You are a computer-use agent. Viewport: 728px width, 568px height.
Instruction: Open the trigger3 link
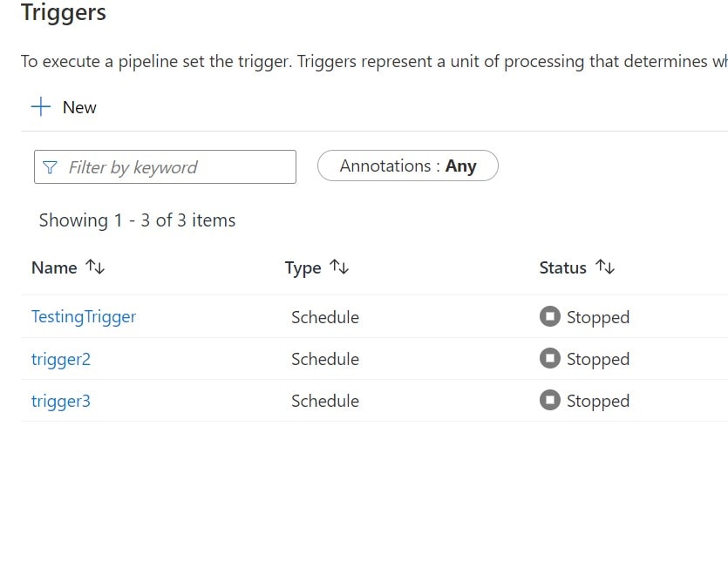click(x=61, y=401)
